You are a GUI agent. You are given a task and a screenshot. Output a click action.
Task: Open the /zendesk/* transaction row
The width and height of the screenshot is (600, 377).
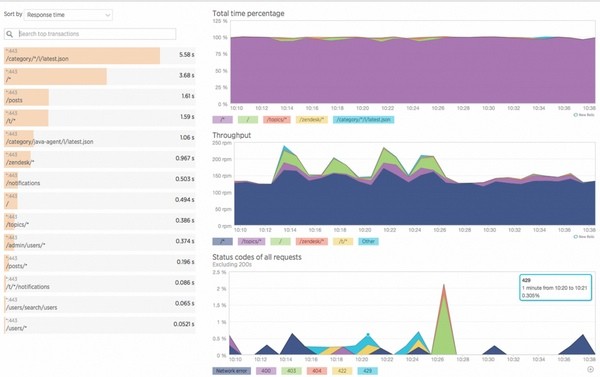[99, 159]
